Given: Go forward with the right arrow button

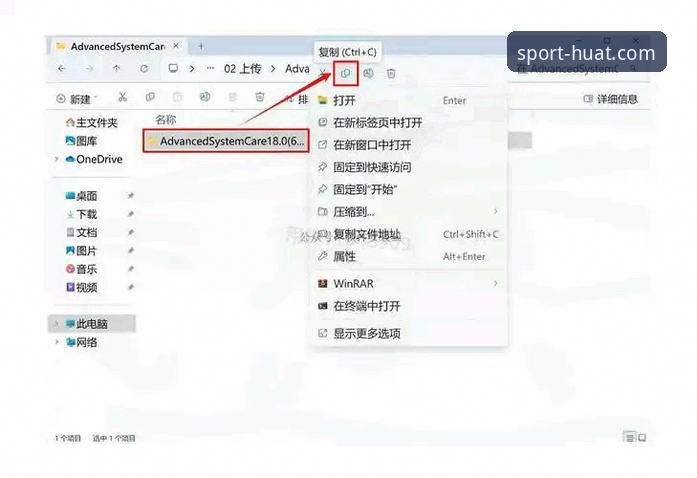Looking at the screenshot, I should click(90, 68).
